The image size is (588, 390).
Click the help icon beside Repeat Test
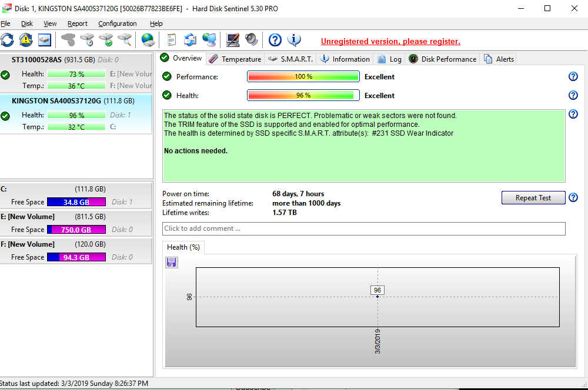[x=573, y=197]
